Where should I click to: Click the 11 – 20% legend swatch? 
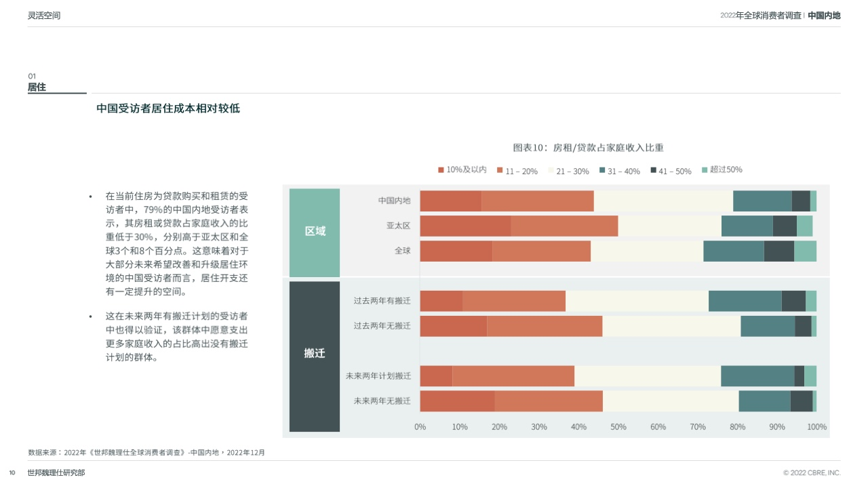(500, 170)
